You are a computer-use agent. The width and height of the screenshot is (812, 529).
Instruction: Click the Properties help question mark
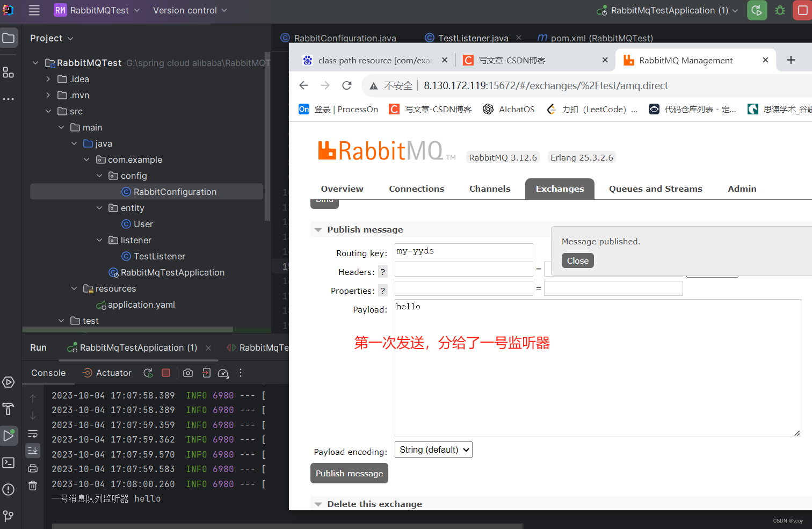pyautogui.click(x=383, y=291)
